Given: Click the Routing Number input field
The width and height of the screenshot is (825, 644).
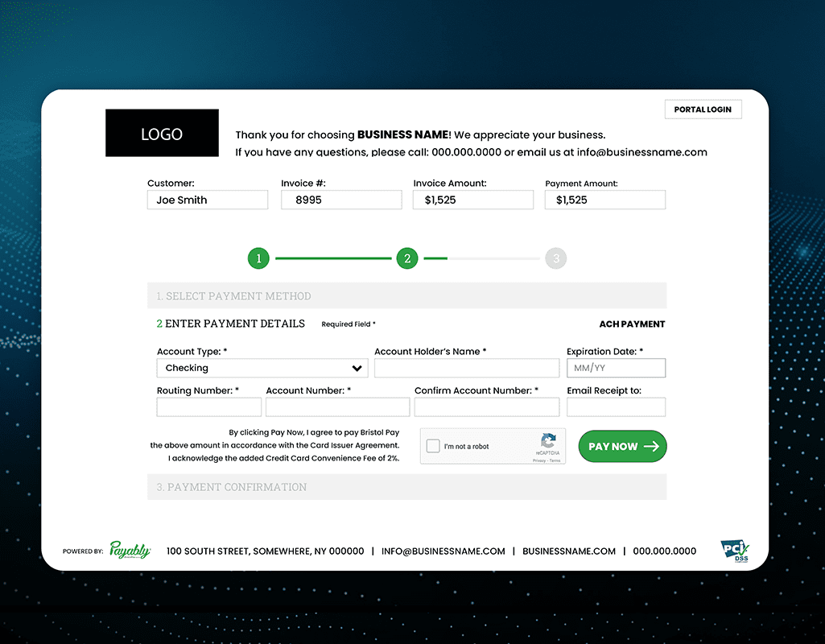Looking at the screenshot, I should click(x=208, y=407).
